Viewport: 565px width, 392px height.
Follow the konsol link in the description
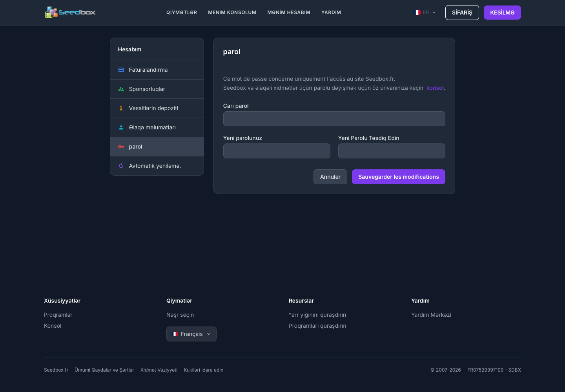point(435,88)
